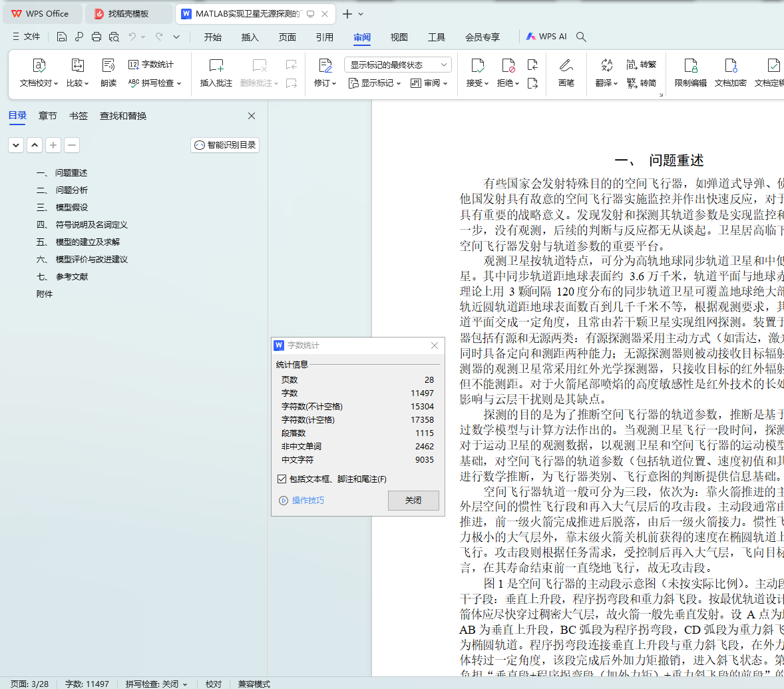Open the 视图 ribbon tab
The image size is (784, 689).
coord(399,37)
